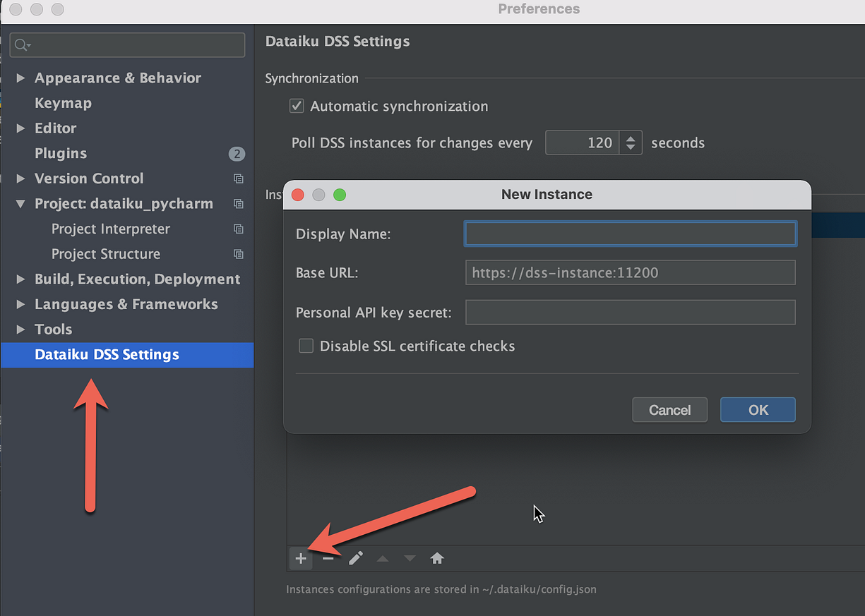Click the move instance down arrow icon
Screen dimensions: 865x616
pyautogui.click(x=410, y=558)
